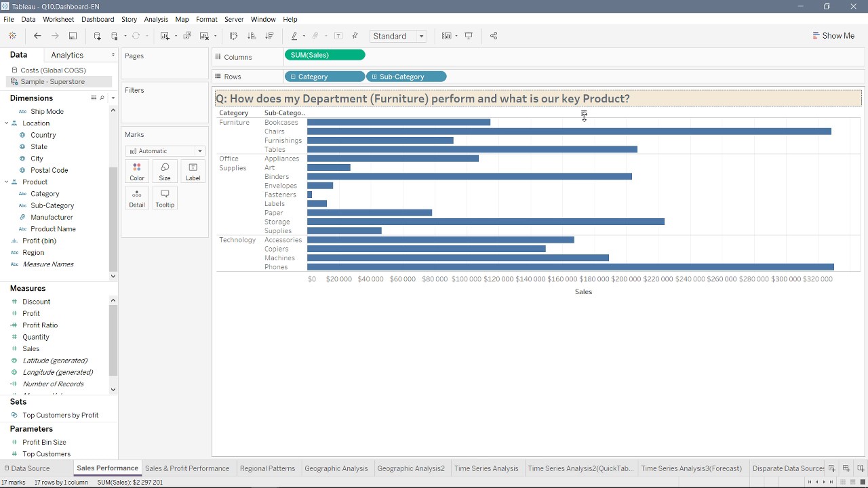Screen dimensions: 868x488
Task: Open the Show Me panel
Action: (833, 36)
